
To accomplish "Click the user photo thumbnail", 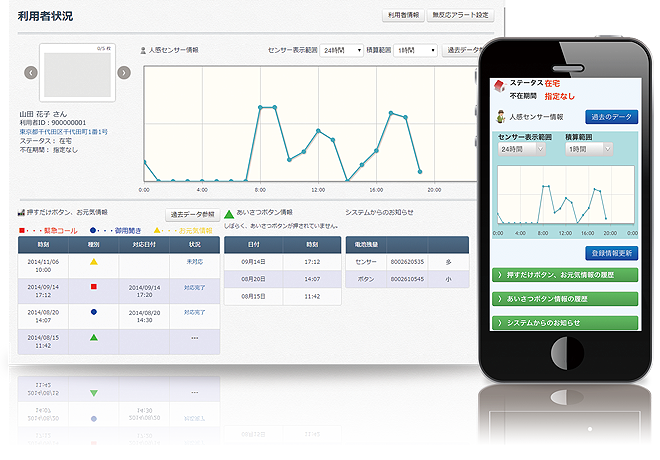I will pos(77,73).
